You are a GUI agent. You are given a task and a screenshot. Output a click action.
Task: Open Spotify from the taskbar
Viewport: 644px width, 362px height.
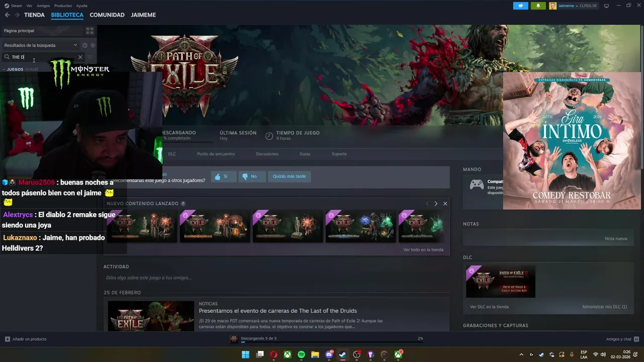(x=301, y=354)
